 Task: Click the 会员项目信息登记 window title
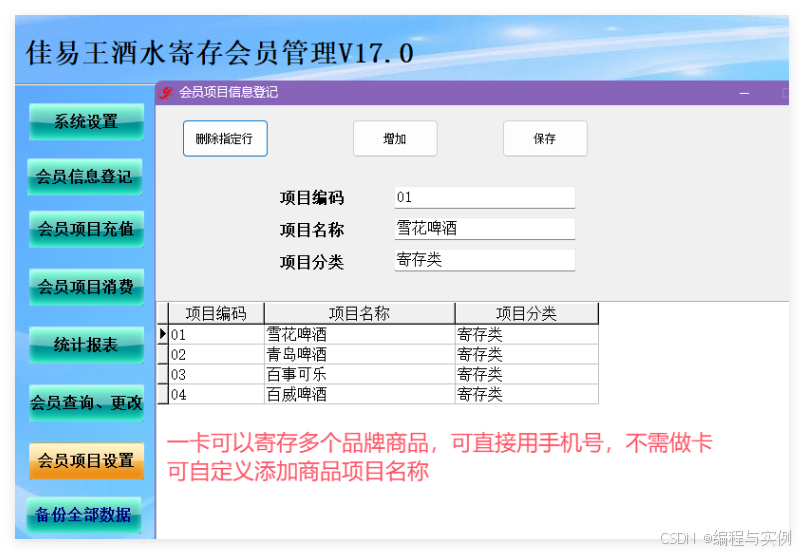228,92
